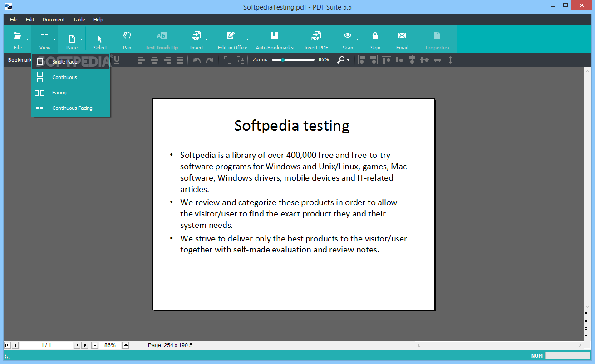Click the make same height icon

pos(450,60)
